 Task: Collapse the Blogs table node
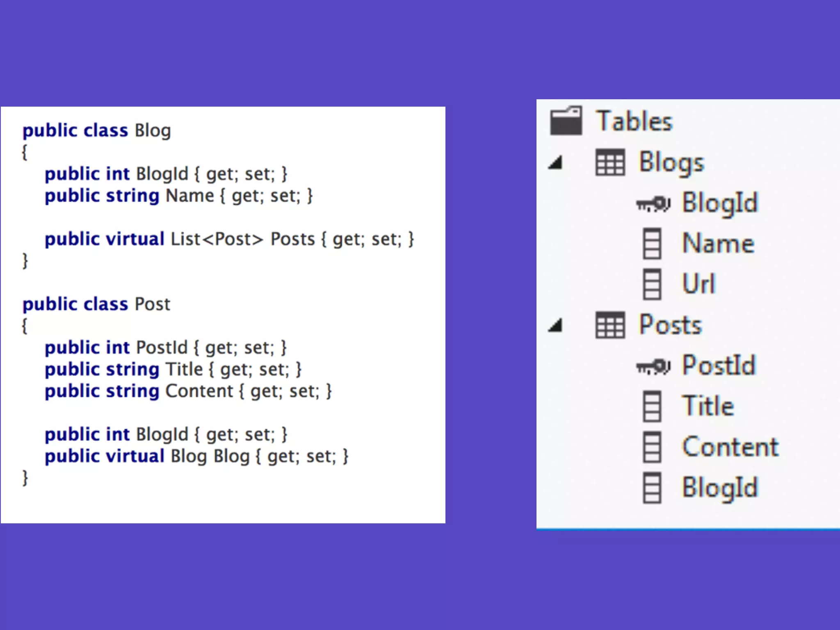pos(556,163)
